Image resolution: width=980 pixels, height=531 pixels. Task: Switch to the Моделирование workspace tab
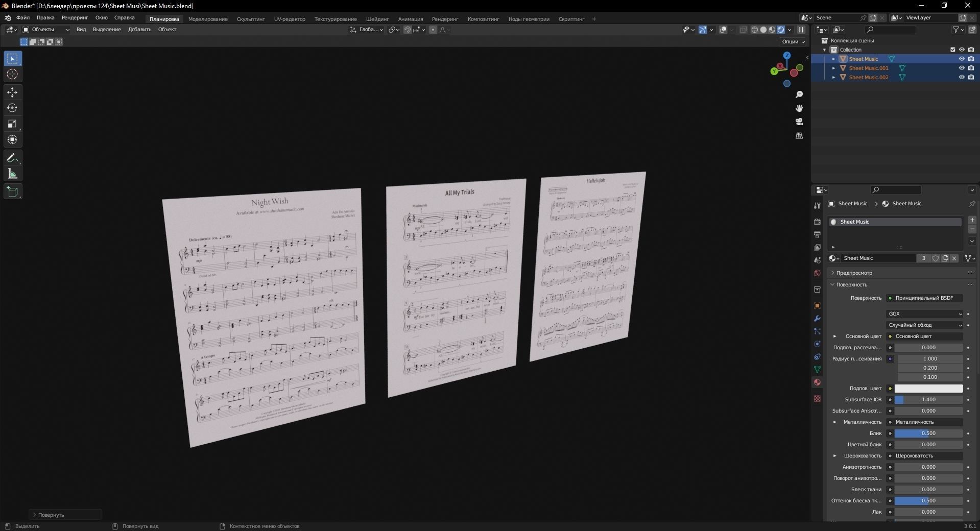(208, 19)
